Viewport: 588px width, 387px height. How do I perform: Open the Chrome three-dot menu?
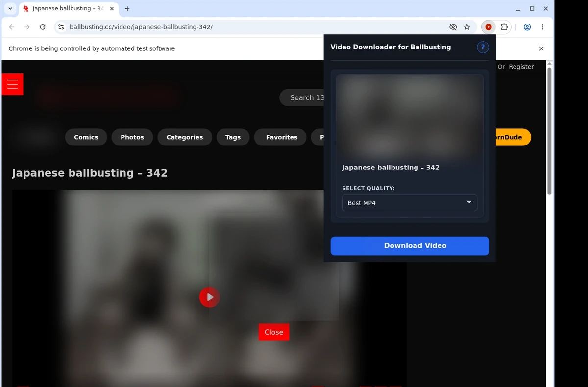tap(543, 27)
